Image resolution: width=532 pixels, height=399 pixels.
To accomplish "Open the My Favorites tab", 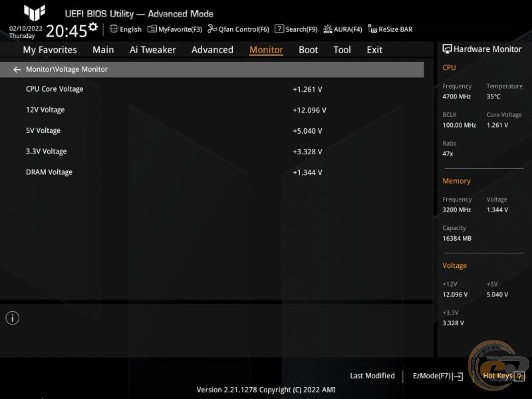I will [50, 50].
